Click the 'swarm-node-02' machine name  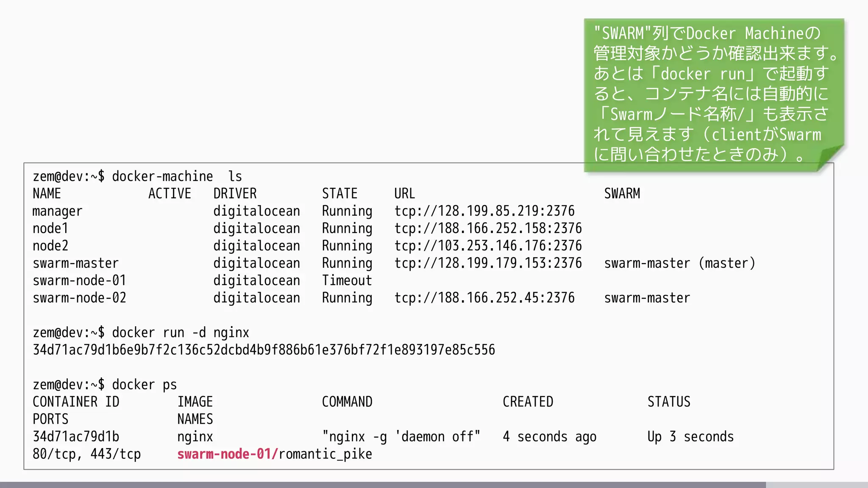point(79,298)
